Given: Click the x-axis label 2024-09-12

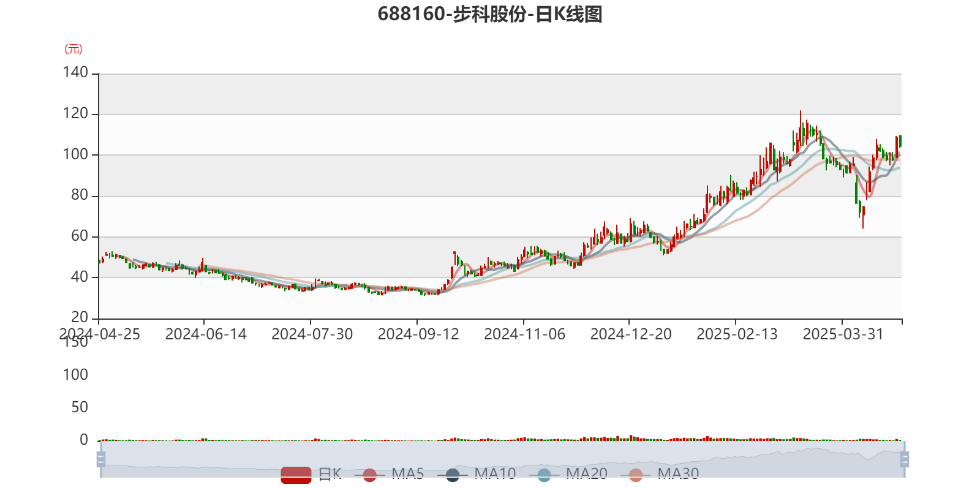Looking at the screenshot, I should coord(418,334).
